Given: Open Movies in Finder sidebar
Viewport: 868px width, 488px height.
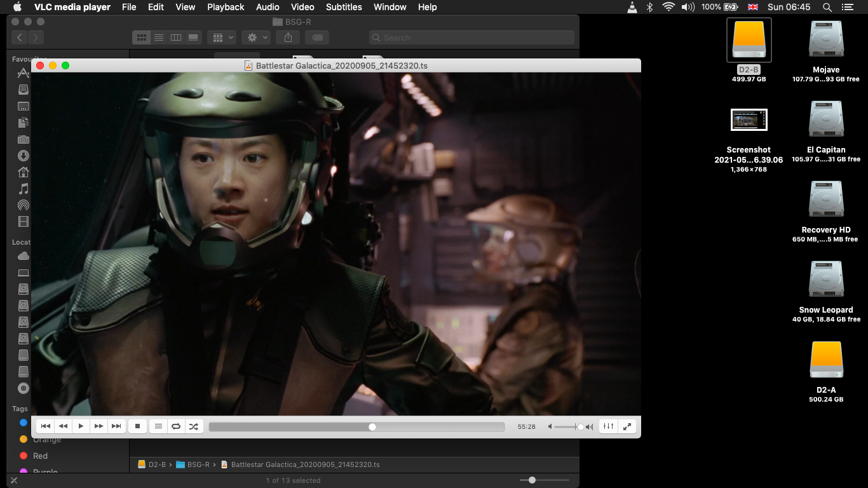Looking at the screenshot, I should point(24,222).
